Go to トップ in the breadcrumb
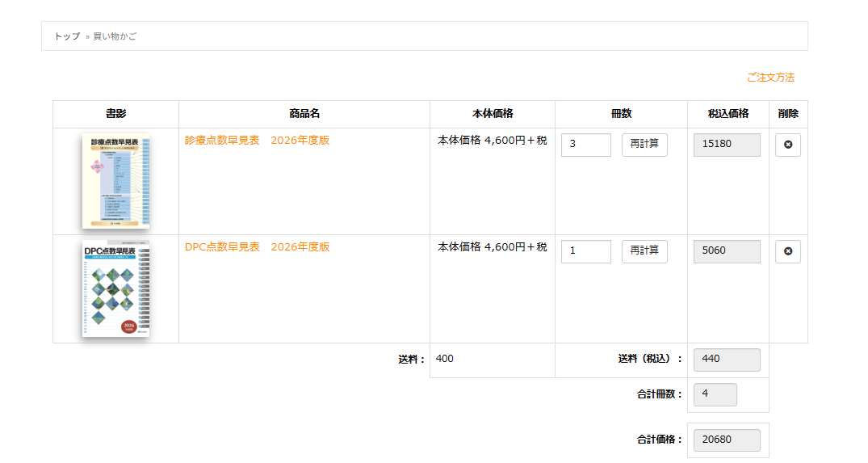Image resolution: width=868 pixels, height=463 pixels. 67,36
